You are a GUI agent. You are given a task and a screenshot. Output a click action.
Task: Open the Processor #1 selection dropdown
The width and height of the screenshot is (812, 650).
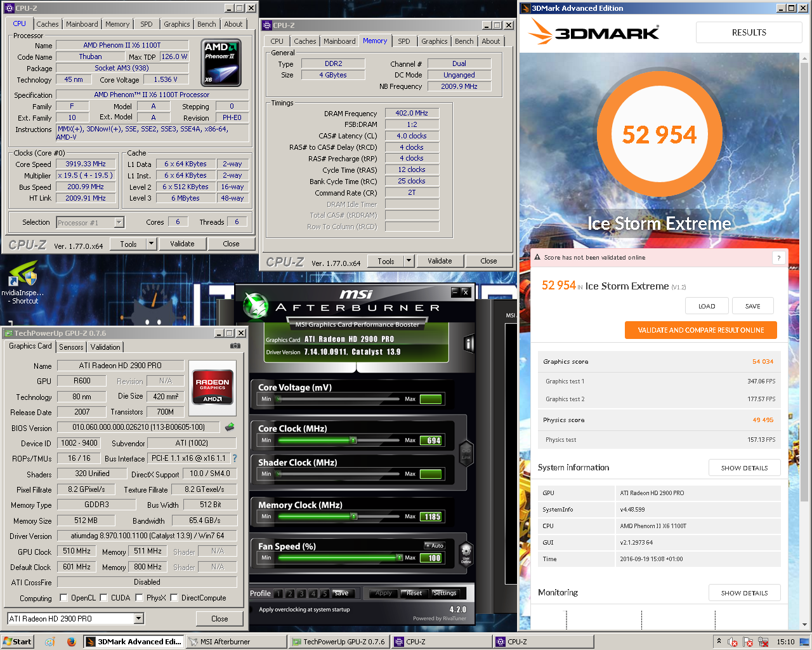coord(119,222)
